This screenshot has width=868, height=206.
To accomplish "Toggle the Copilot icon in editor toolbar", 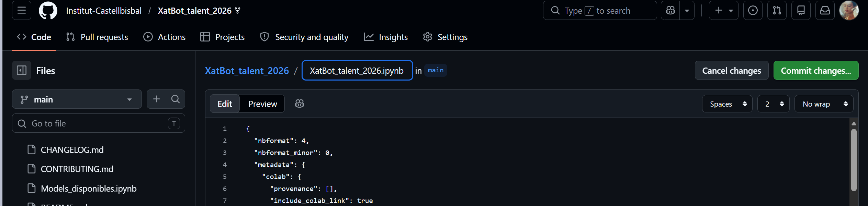I will click(300, 104).
